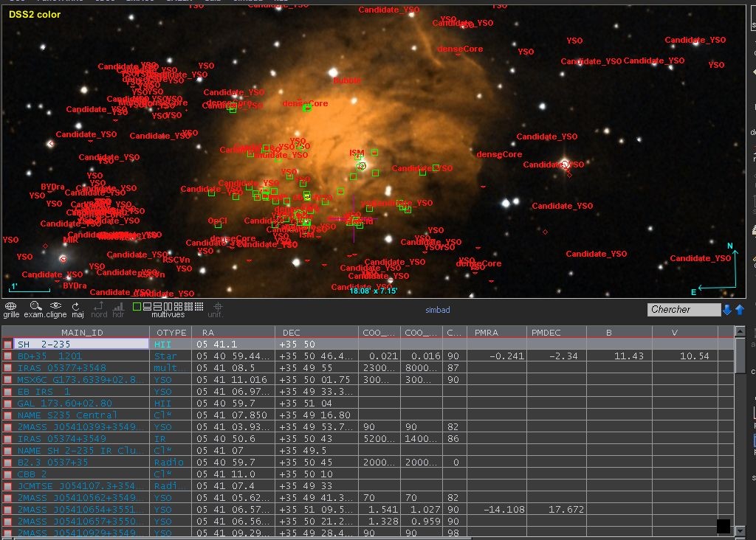Click into the Chercher search field
756x540 pixels.
click(x=684, y=310)
